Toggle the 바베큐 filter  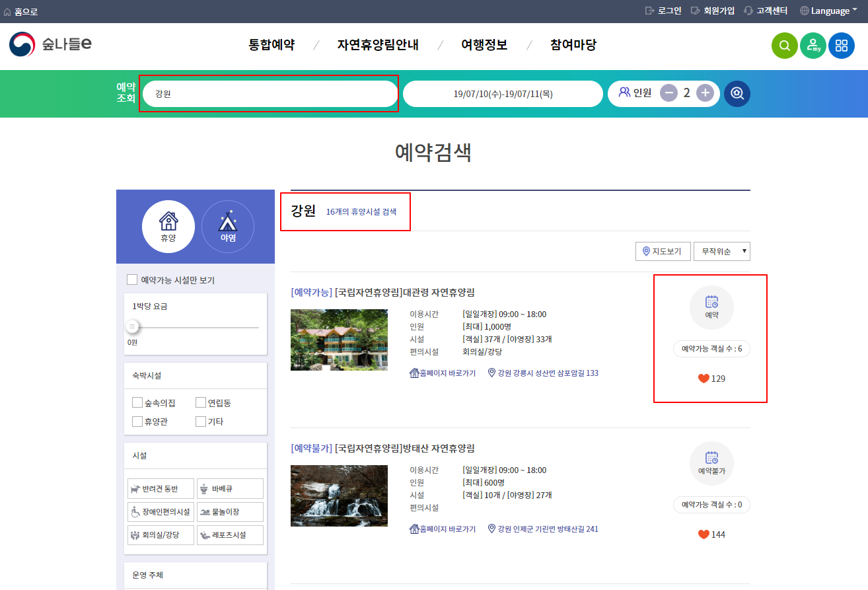tap(230, 489)
